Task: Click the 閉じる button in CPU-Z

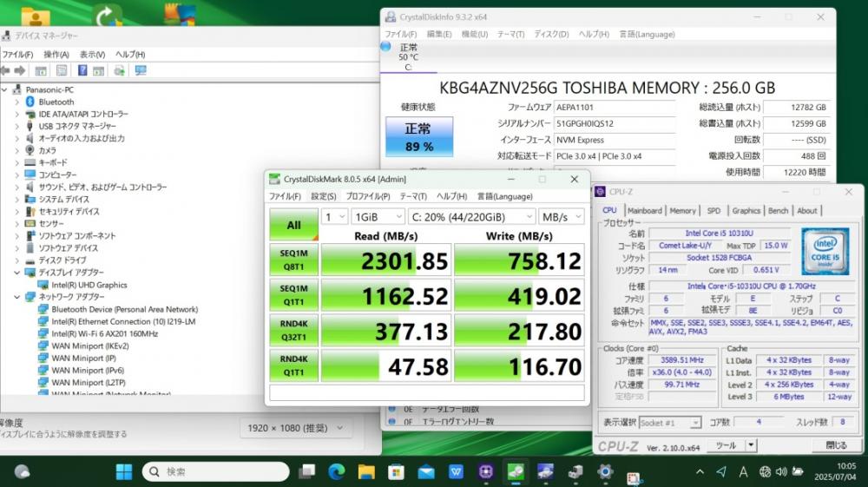Action: 836,445
